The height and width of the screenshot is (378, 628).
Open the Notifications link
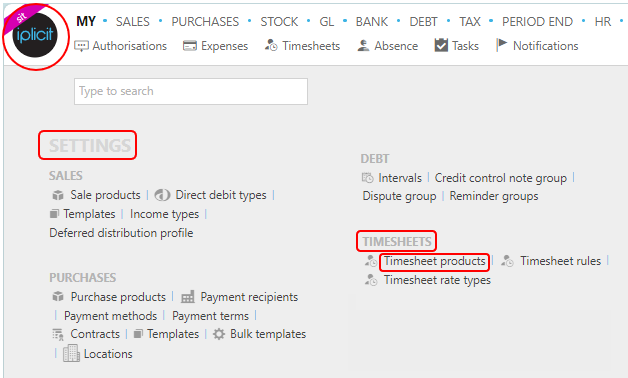pos(545,46)
